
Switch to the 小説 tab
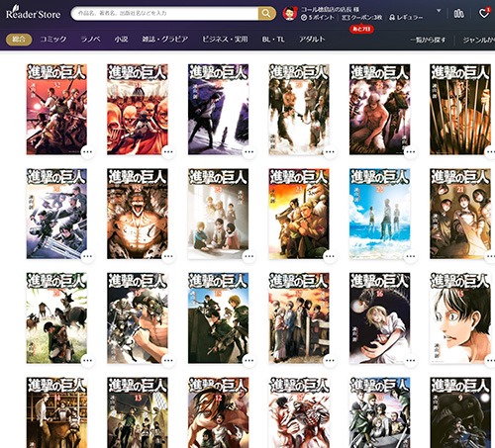pos(121,40)
